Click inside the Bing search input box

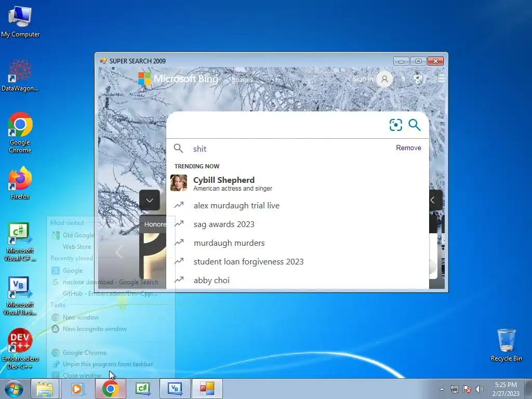[276, 125]
